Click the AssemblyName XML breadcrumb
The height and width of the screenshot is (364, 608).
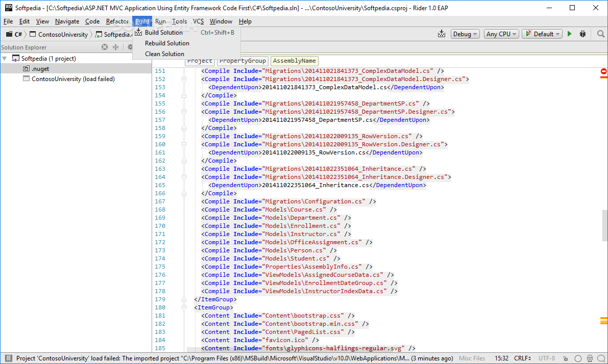coord(295,61)
